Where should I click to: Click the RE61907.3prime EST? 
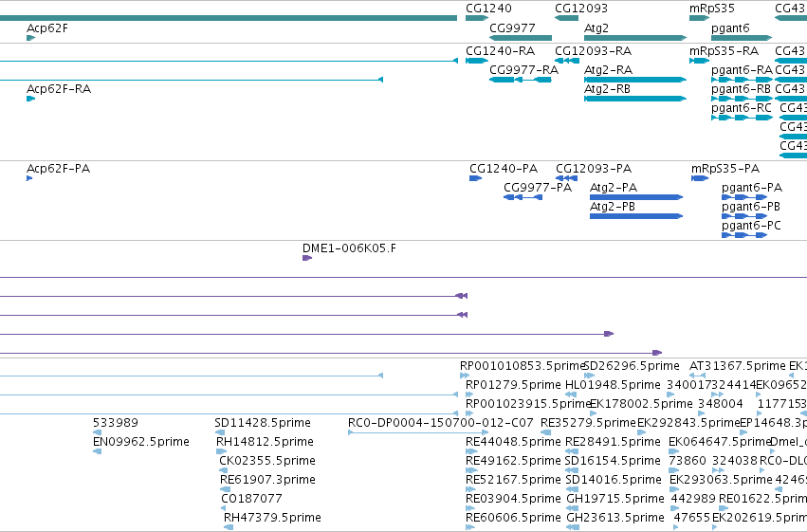point(225,490)
